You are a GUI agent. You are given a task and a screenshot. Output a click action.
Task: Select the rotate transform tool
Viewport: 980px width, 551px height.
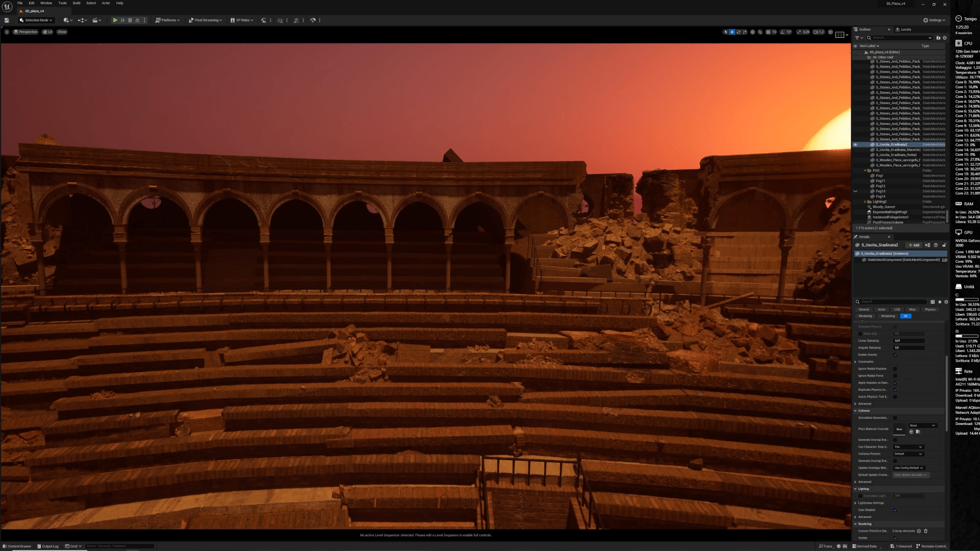738,32
